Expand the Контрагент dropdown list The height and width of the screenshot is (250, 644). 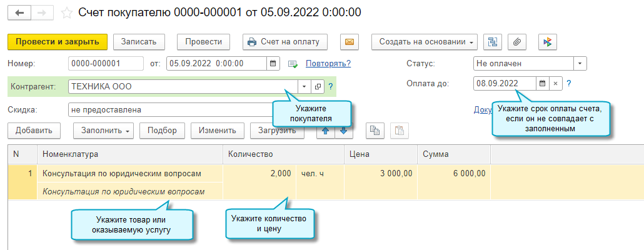304,87
